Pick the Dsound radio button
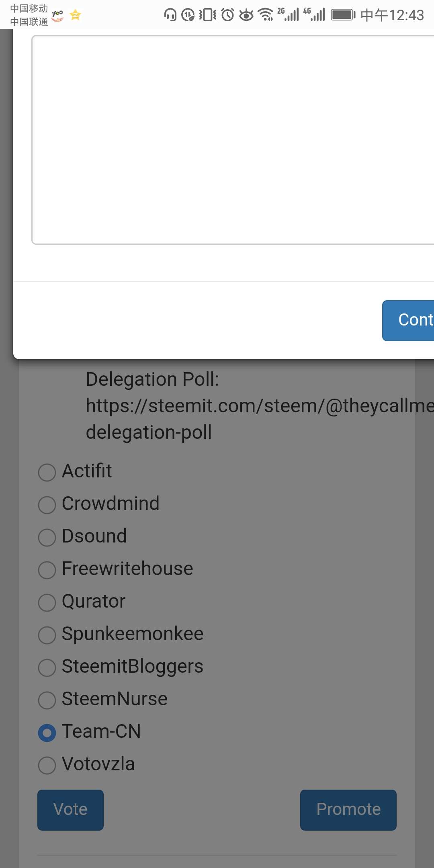 click(x=47, y=537)
